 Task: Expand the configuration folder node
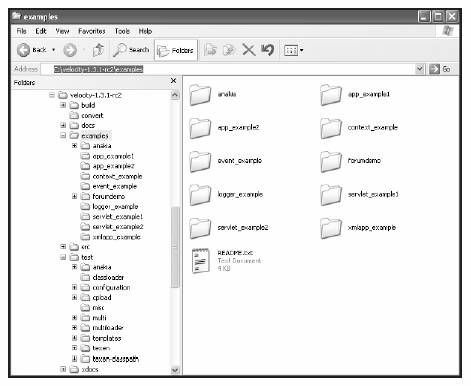[75, 287]
